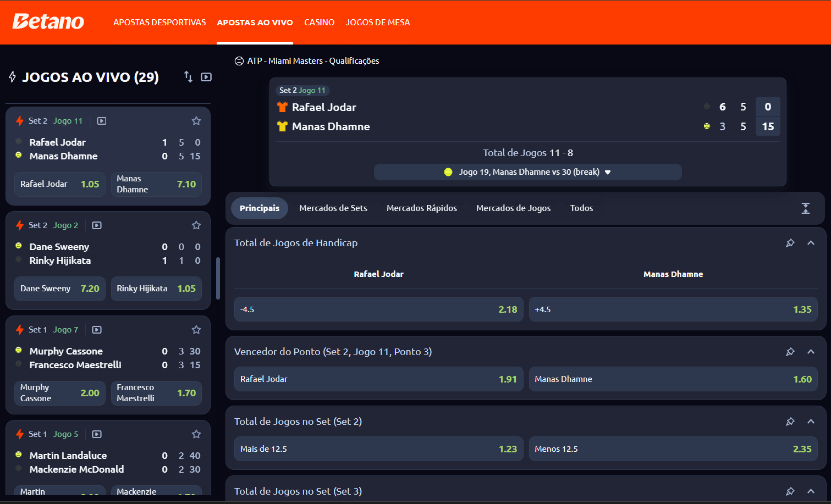Open the live stream filter icon in the sidebar header

click(206, 77)
